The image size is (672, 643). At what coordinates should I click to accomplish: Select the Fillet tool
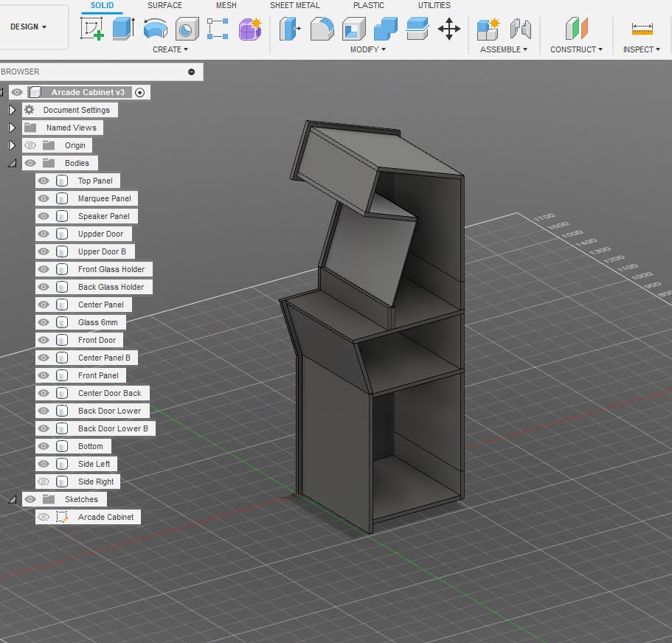[322, 29]
